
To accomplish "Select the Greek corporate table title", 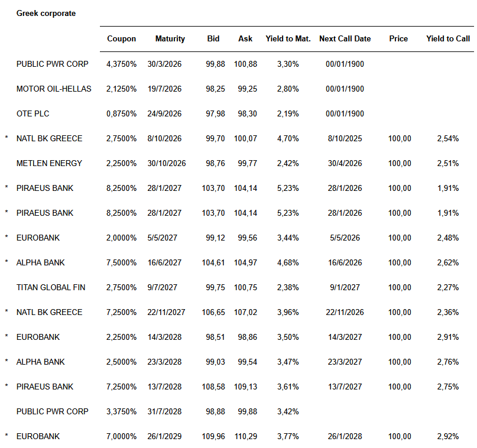I will pyautogui.click(x=46, y=13).
